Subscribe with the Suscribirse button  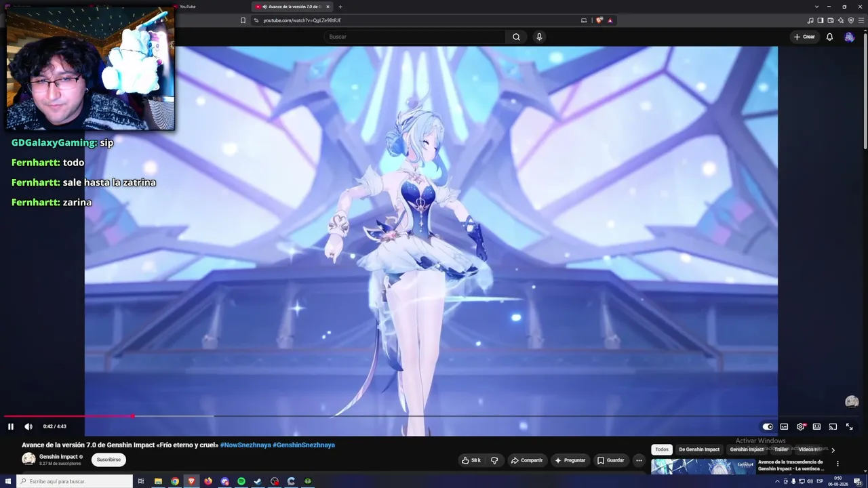tap(108, 460)
